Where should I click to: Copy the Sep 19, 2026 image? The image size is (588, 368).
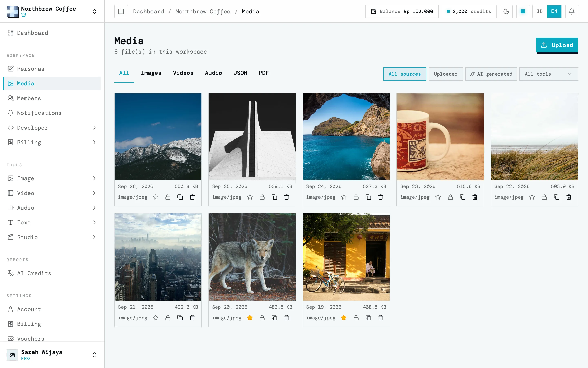[x=368, y=318]
